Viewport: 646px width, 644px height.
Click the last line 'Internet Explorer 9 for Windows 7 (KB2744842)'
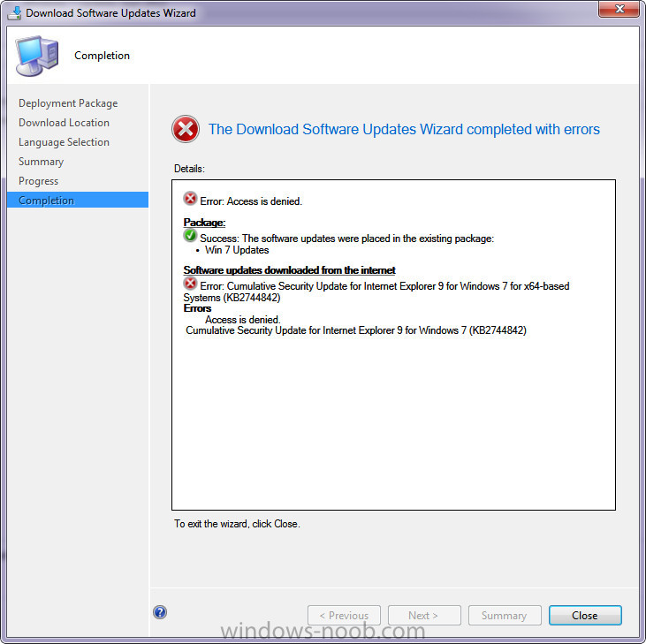click(356, 330)
